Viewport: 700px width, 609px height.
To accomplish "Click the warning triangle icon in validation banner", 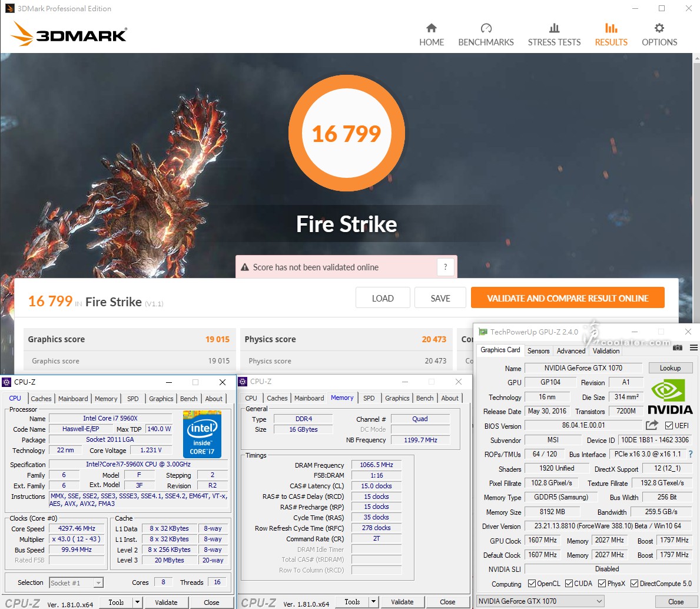I will pyautogui.click(x=245, y=267).
